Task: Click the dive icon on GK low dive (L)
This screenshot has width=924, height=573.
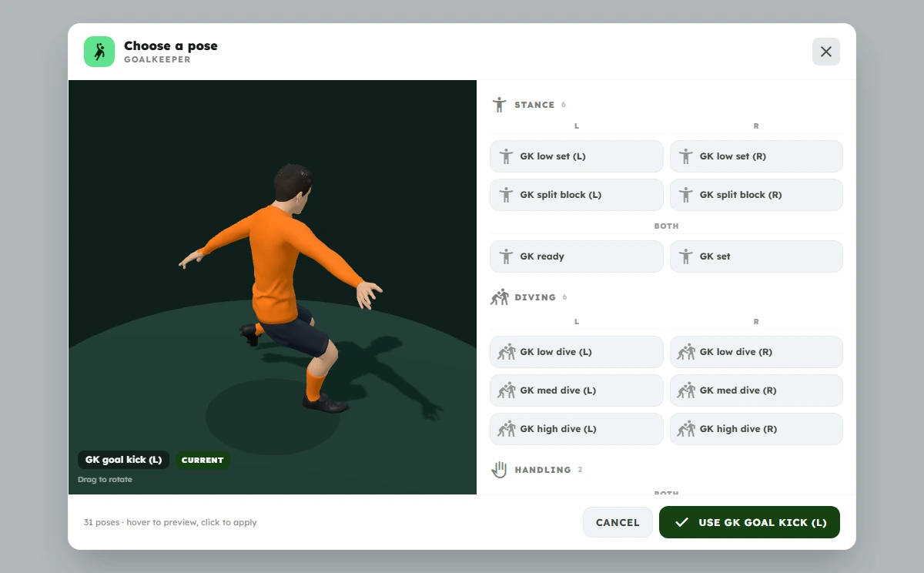Action: [x=506, y=352]
